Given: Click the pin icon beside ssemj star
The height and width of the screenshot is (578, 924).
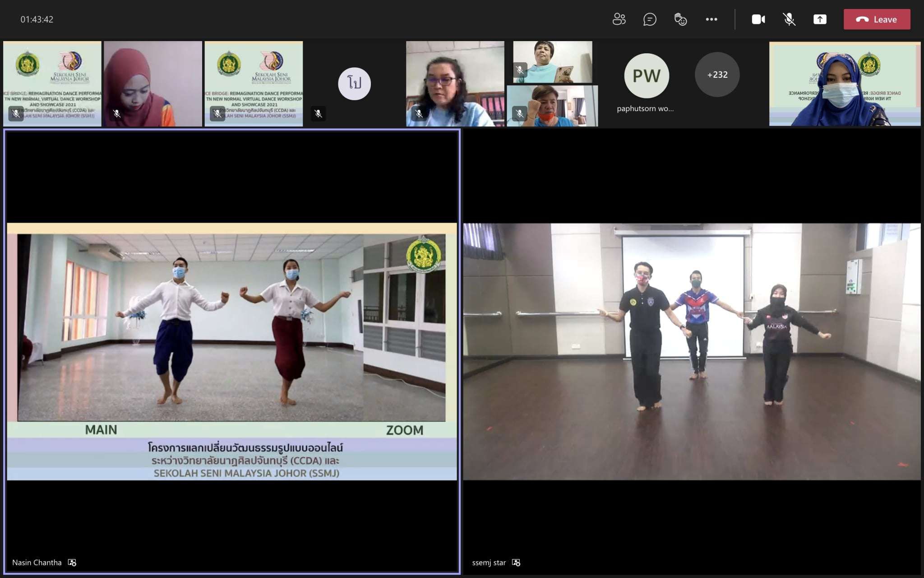Looking at the screenshot, I should 516,562.
